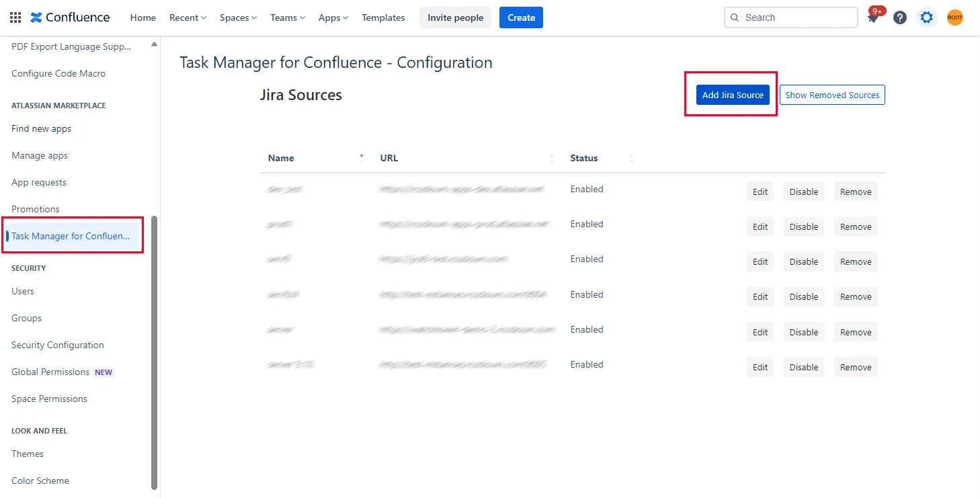Expand the Apps dropdown
This screenshot has height=498, width=980.
point(333,17)
